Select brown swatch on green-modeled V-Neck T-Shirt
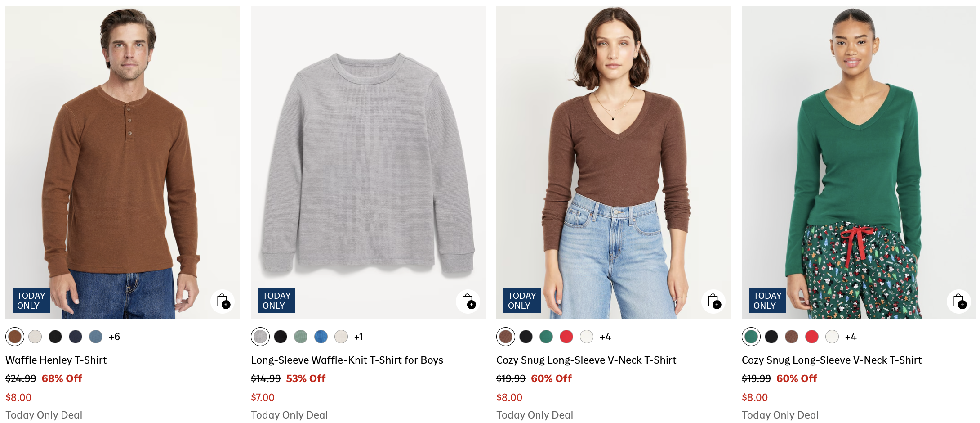The image size is (980, 423). (x=792, y=337)
